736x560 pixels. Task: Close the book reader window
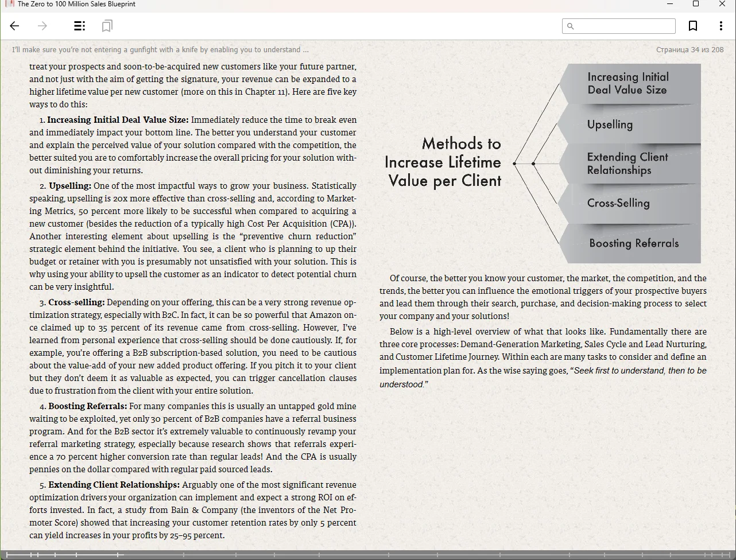click(722, 4)
